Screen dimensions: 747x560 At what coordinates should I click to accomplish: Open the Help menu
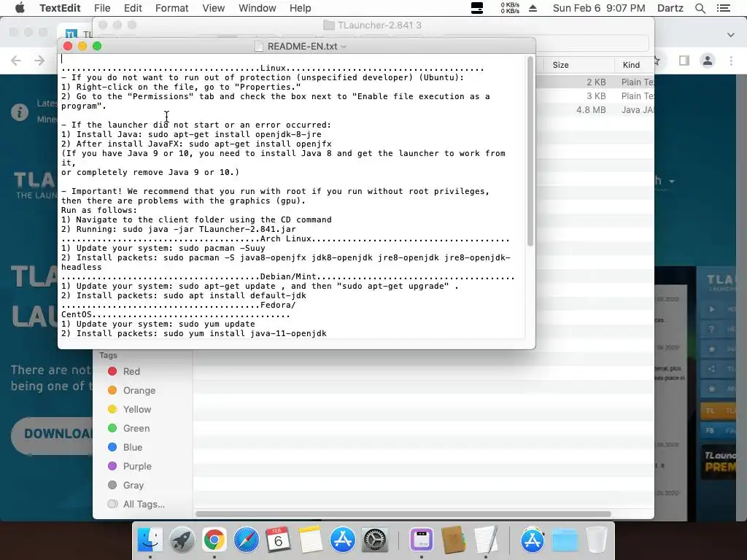coord(300,8)
